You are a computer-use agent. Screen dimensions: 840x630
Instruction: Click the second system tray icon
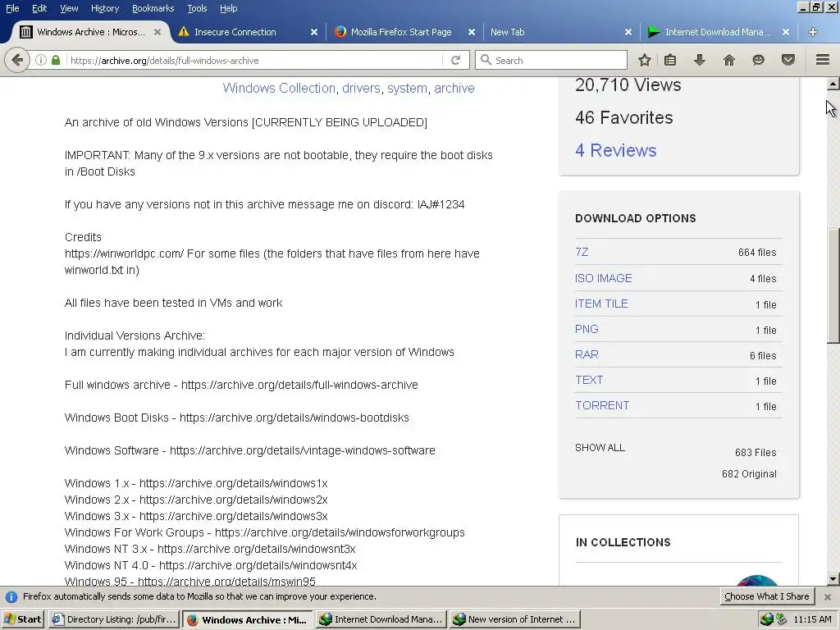[x=782, y=619]
